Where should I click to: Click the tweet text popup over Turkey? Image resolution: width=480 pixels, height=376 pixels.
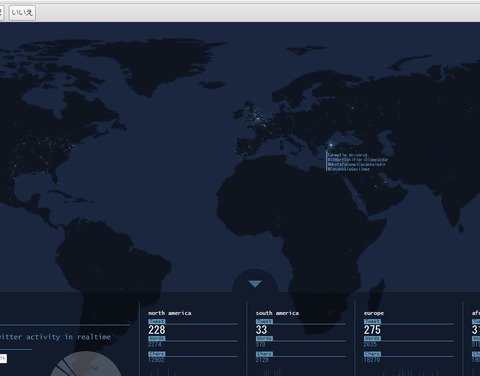(x=357, y=162)
